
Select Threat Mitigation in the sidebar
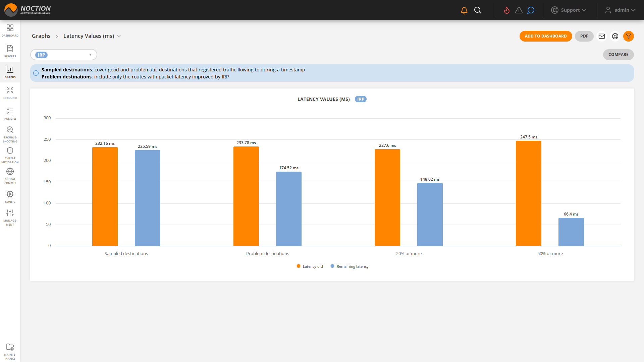10,155
